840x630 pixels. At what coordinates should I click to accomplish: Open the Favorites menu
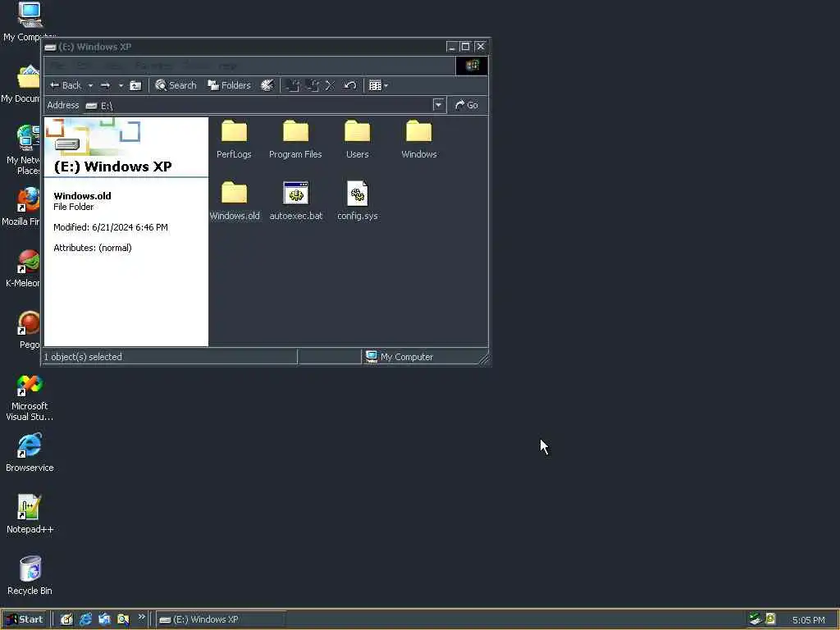pos(153,66)
